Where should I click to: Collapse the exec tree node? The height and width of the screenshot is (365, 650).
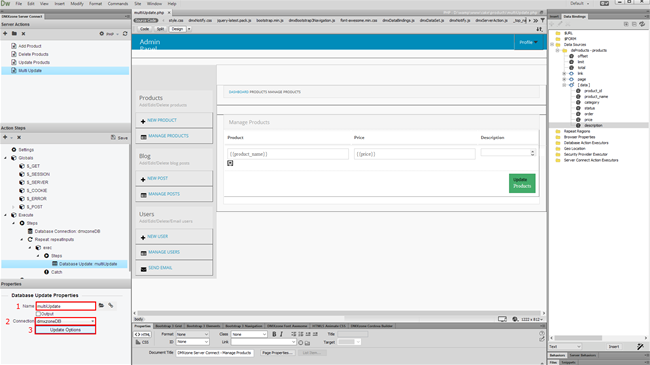(30, 248)
